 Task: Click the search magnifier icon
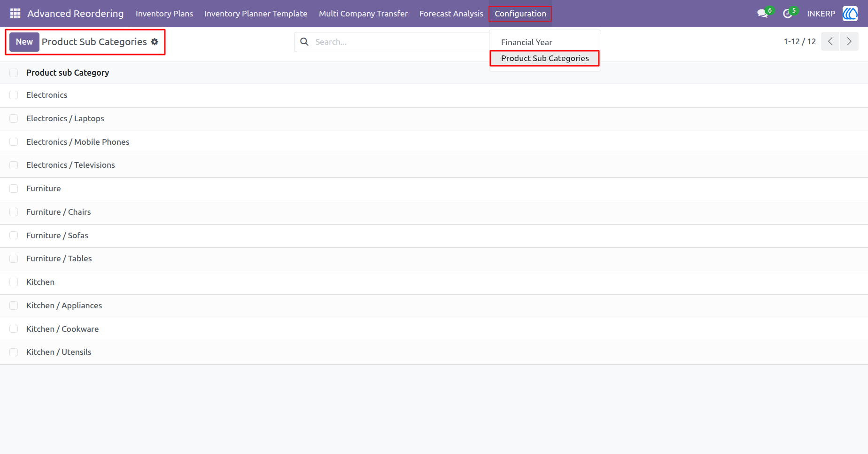pos(304,42)
